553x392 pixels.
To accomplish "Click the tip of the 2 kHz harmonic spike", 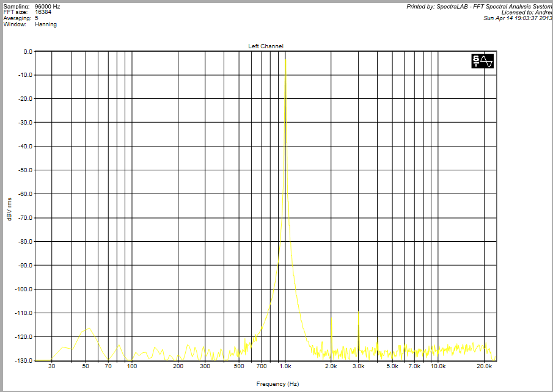I will pos(332,318).
